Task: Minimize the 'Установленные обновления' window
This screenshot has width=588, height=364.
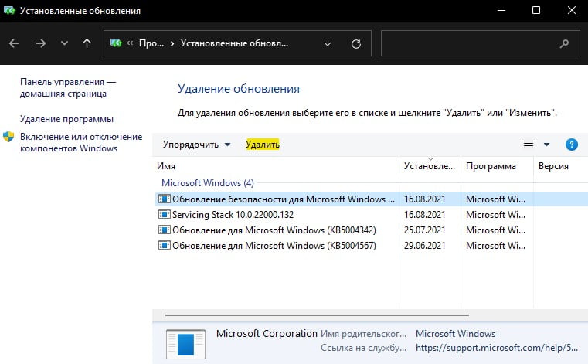Action: 501,10
